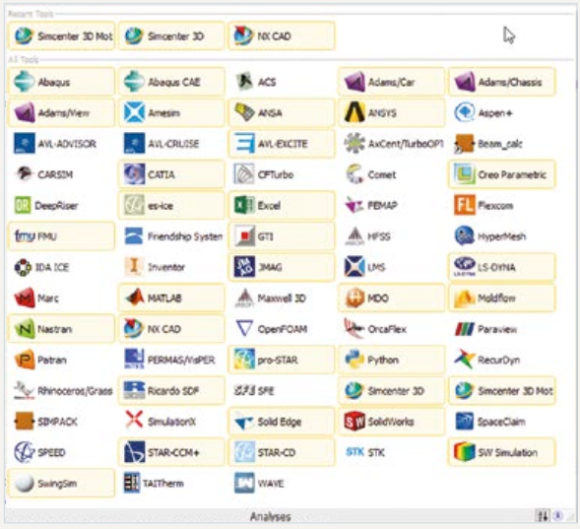Image resolution: width=580 pixels, height=529 pixels.
Task: Pick the Adams/View tool
Action: pyautogui.click(x=61, y=113)
